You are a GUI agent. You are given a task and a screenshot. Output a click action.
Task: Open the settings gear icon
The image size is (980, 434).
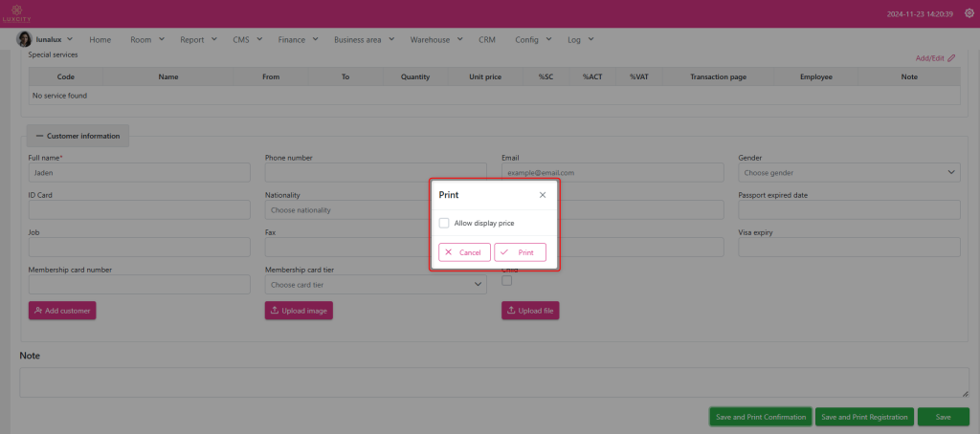[969, 13]
